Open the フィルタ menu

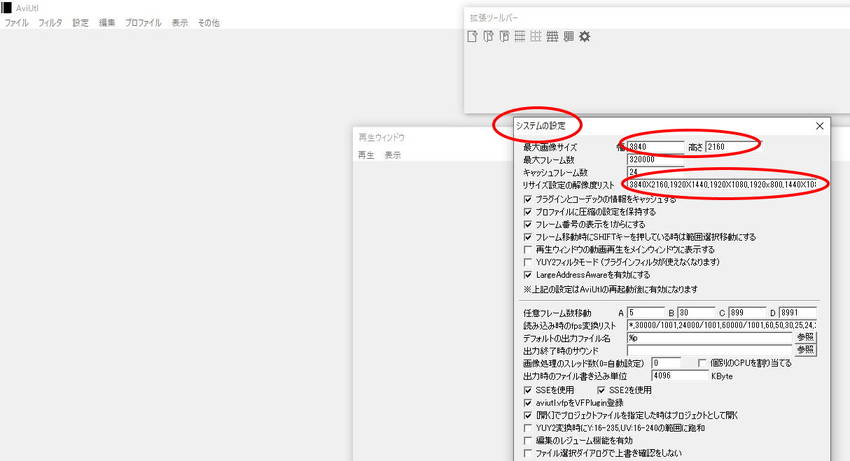click(x=50, y=23)
